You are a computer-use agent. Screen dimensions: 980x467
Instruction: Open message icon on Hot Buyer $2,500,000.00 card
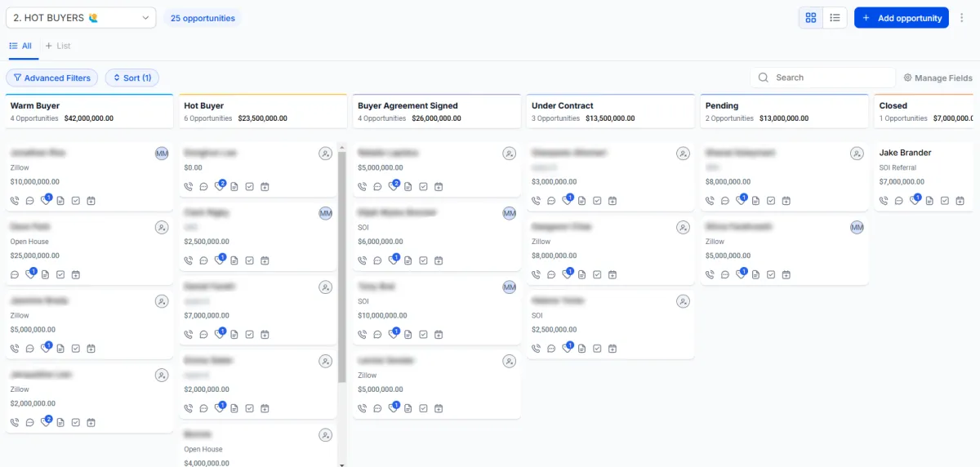[x=203, y=260]
